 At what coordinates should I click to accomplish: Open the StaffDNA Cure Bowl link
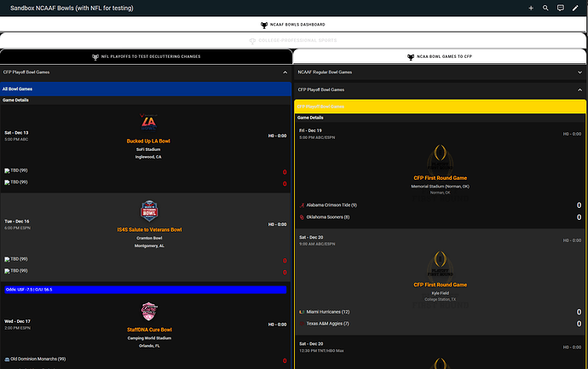(149, 330)
